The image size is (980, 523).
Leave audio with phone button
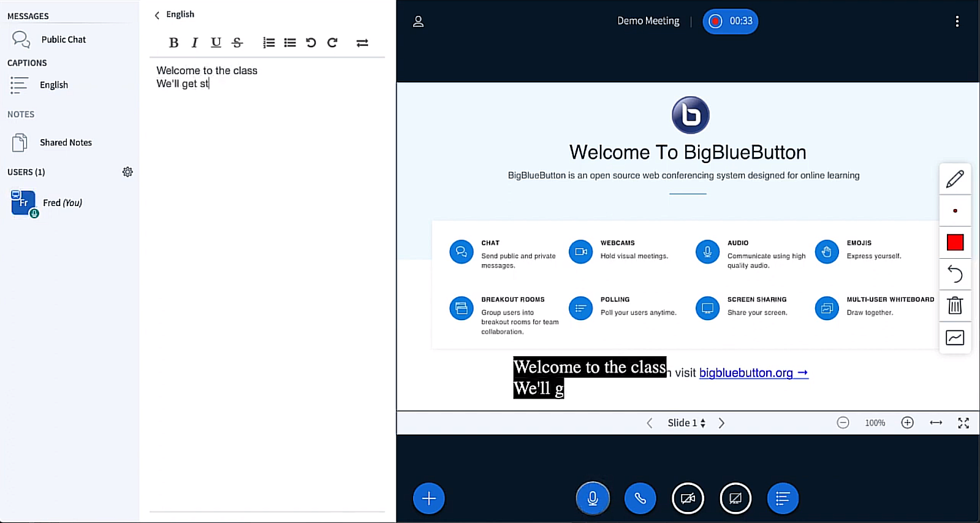click(640, 498)
